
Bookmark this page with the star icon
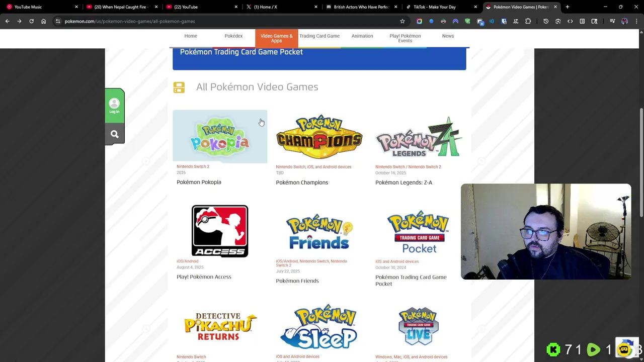click(x=403, y=21)
